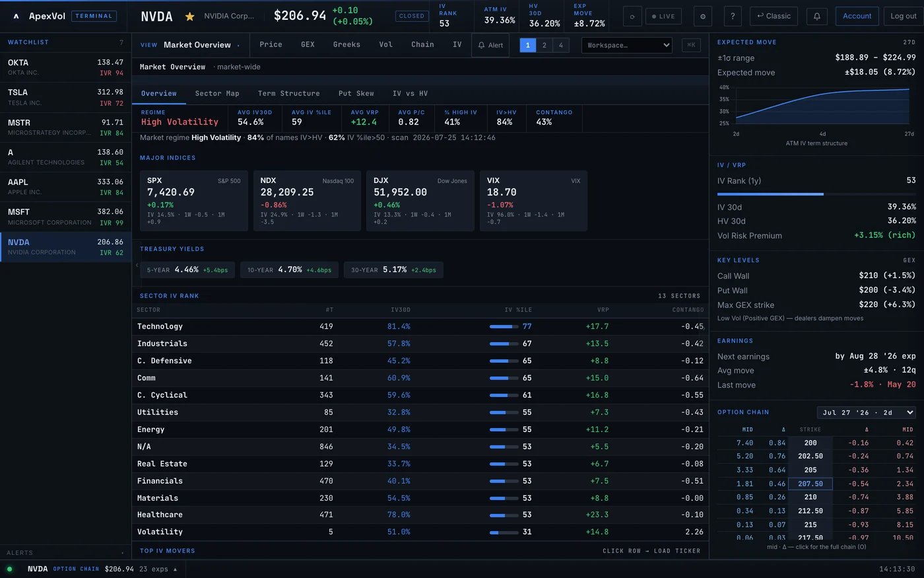Switch to the GEX view tab
924x578 pixels.
coord(308,44)
